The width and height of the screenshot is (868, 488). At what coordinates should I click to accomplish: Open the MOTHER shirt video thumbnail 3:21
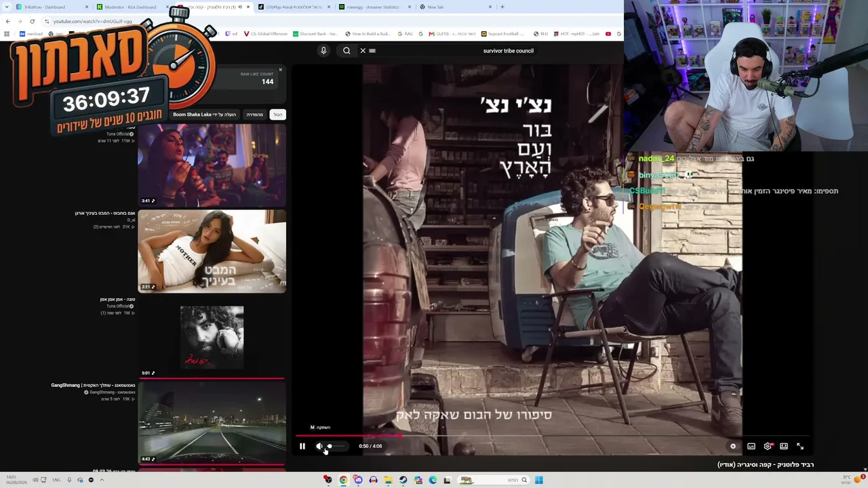(212, 251)
